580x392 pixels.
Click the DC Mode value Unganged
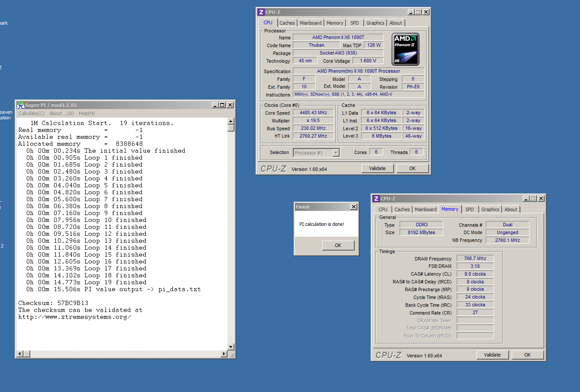(507, 232)
